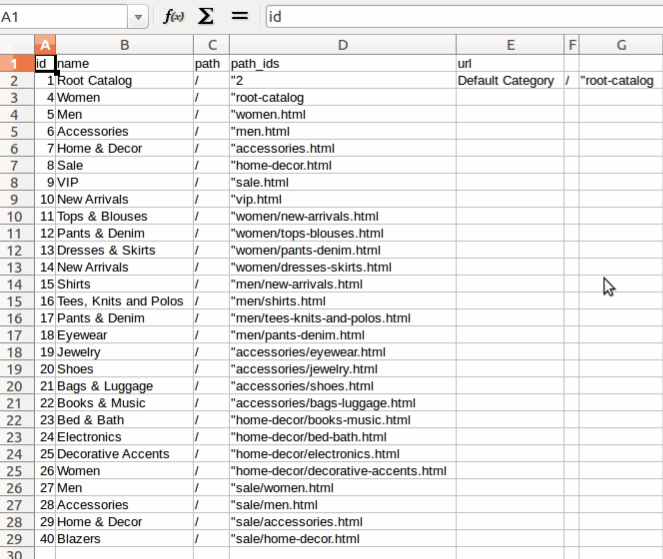Open the Function Wizard icon
663x559 pixels.
tap(174, 16)
